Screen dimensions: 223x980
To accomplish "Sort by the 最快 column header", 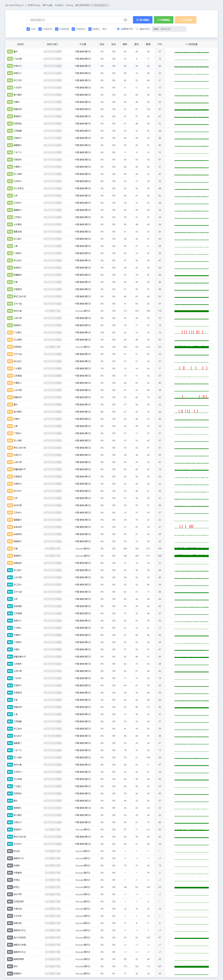I will [137, 44].
